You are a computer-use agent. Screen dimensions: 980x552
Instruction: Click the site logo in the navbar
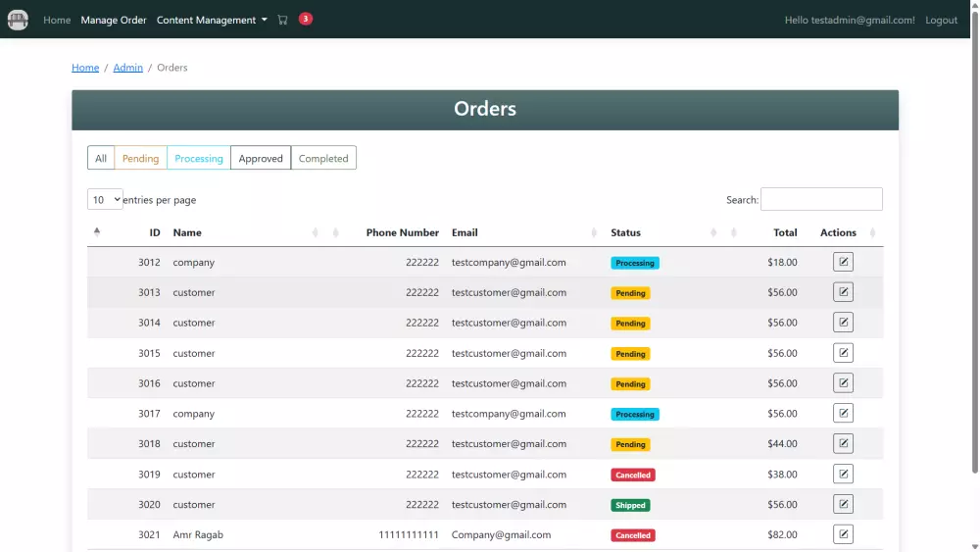click(x=18, y=20)
